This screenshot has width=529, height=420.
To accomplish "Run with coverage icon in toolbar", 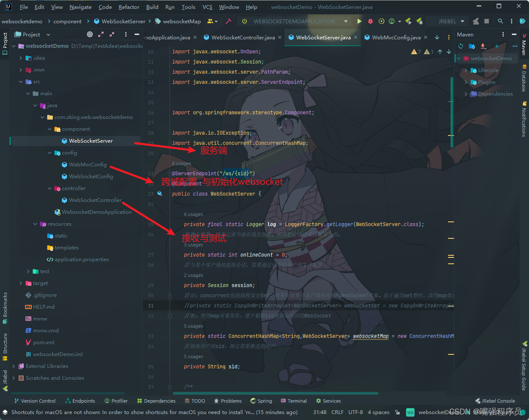I will [381, 21].
